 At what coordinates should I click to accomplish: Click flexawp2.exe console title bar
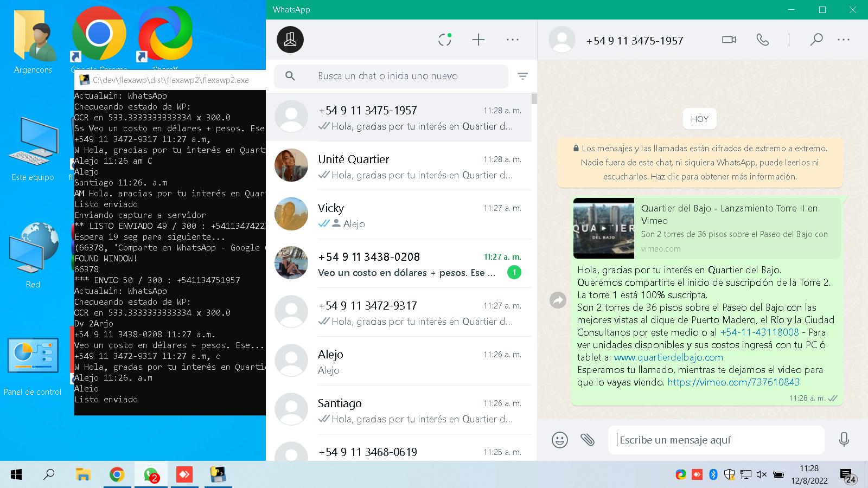click(170, 80)
